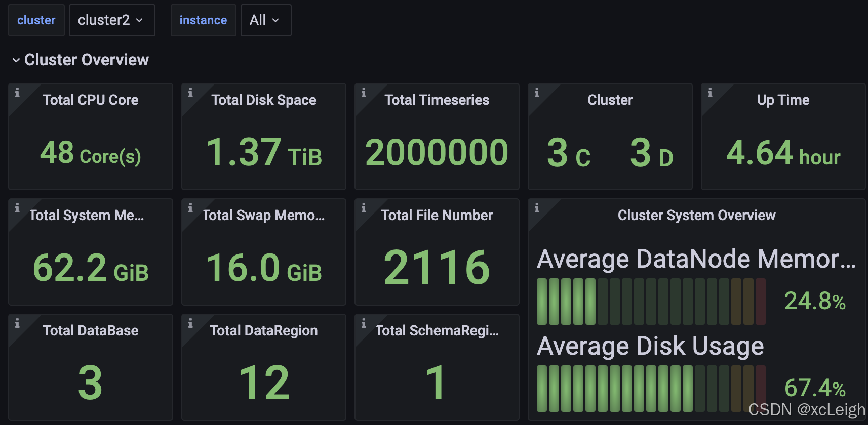Click the Average Disk Usage label
This screenshot has height=425, width=868.
click(x=650, y=346)
